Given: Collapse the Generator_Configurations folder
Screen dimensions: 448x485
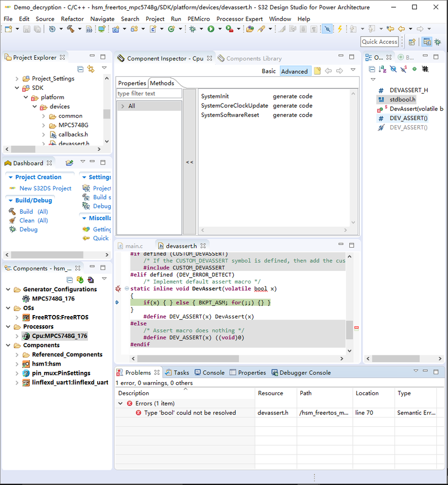Looking at the screenshot, I should pyautogui.click(x=8, y=289).
